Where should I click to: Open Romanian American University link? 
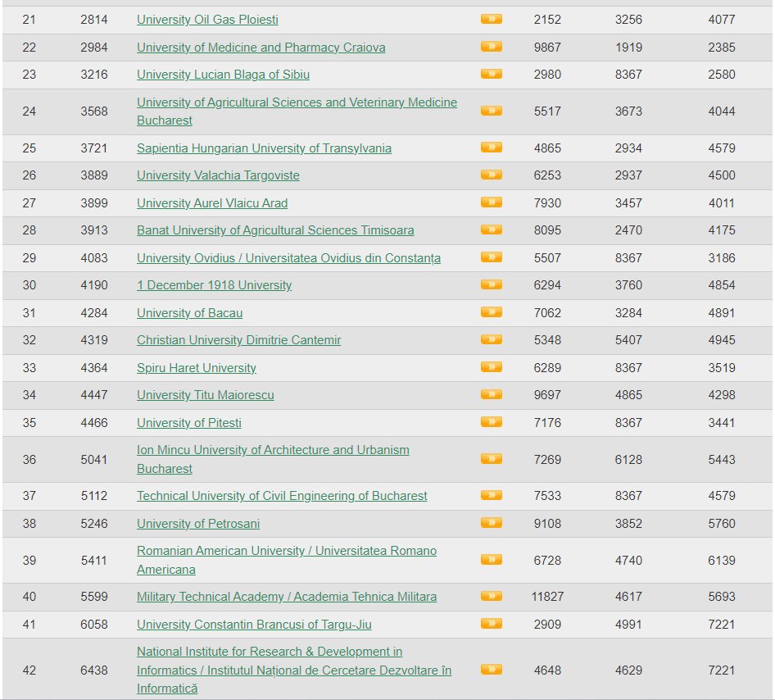coord(286,551)
